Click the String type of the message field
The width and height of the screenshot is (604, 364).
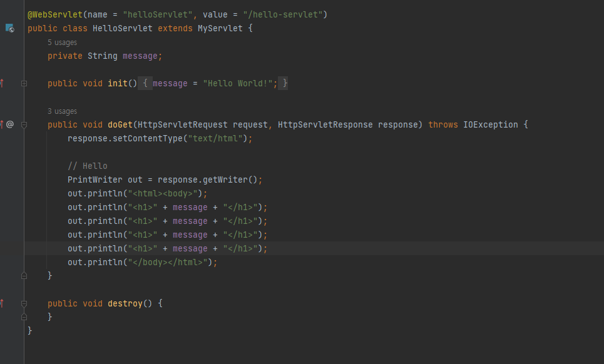coord(103,56)
